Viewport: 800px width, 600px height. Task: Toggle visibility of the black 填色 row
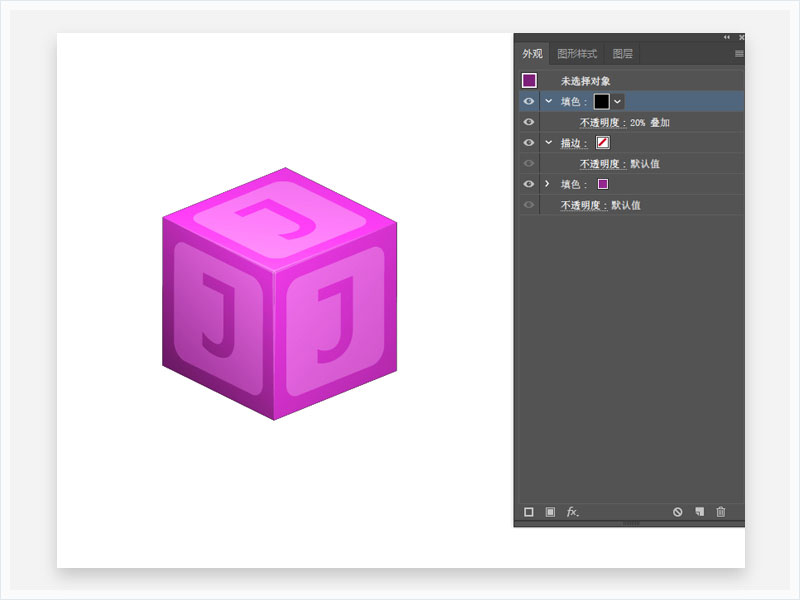point(529,101)
